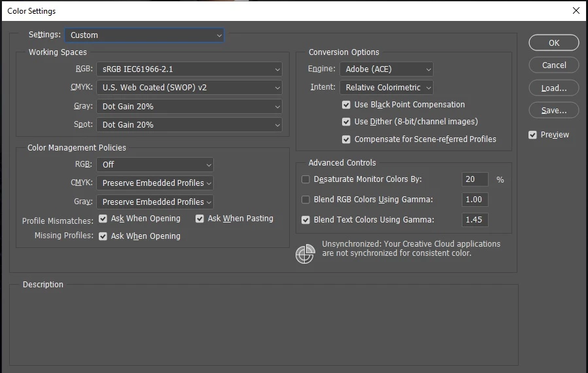This screenshot has height=373, width=588.
Task: Uncheck Ask When Pasting for profile mismatches
Action: point(199,219)
